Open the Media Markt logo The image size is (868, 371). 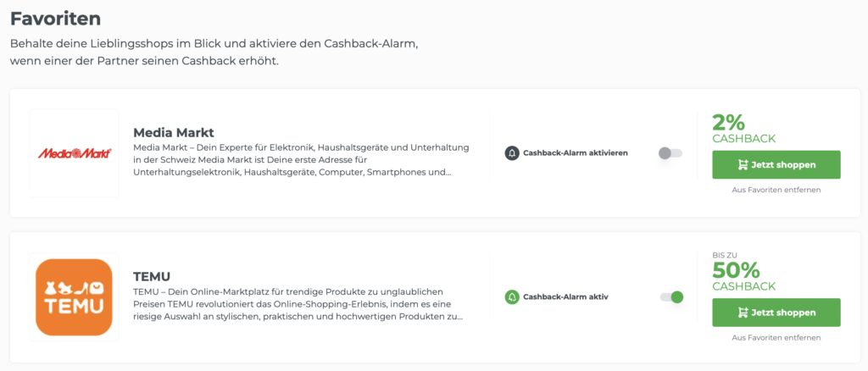coord(75,153)
